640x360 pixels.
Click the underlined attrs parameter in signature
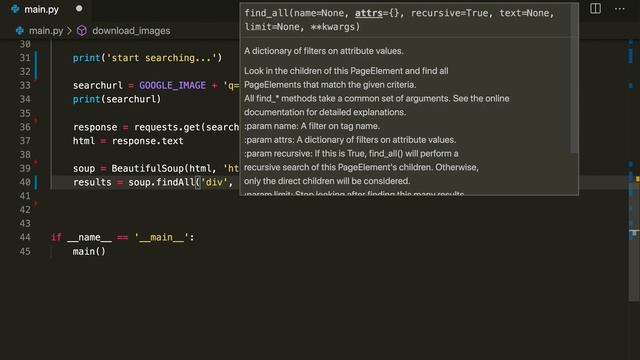point(369,13)
